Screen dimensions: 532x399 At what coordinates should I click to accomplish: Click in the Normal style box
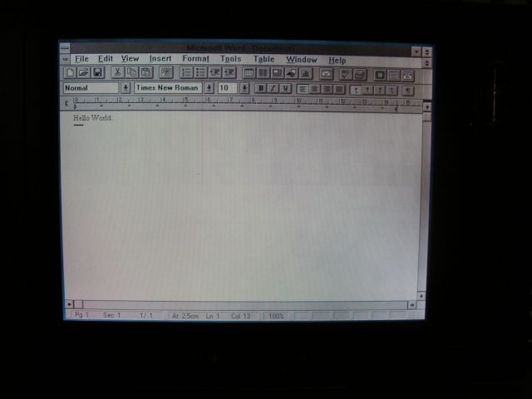pos(91,88)
